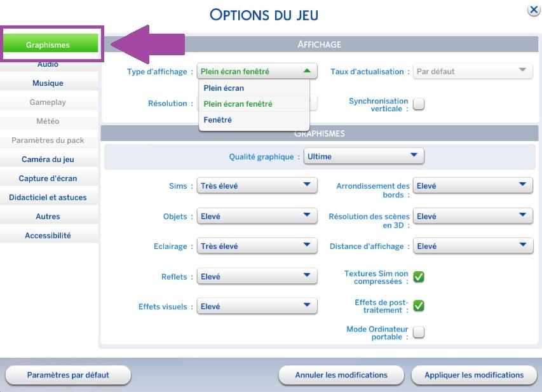The image size is (542, 392).
Task: Click Appliquer les modifications button
Action: (x=474, y=375)
